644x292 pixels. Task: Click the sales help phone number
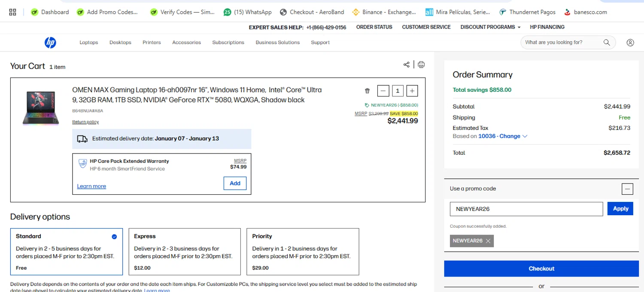[x=326, y=27]
